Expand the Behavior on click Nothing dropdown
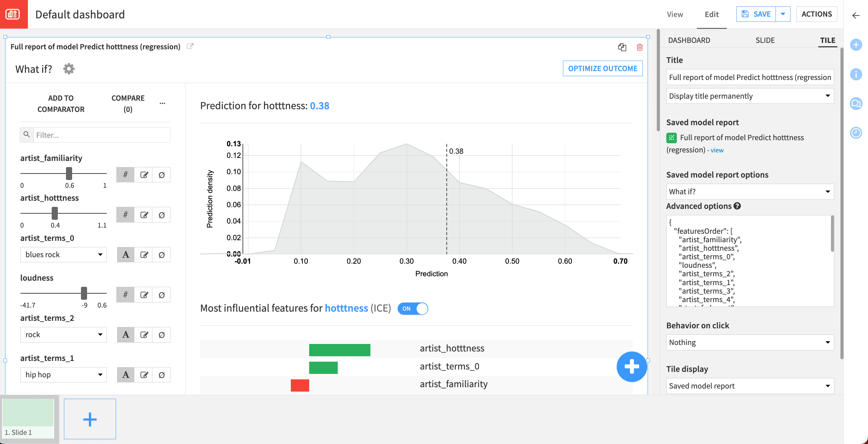 pyautogui.click(x=750, y=342)
